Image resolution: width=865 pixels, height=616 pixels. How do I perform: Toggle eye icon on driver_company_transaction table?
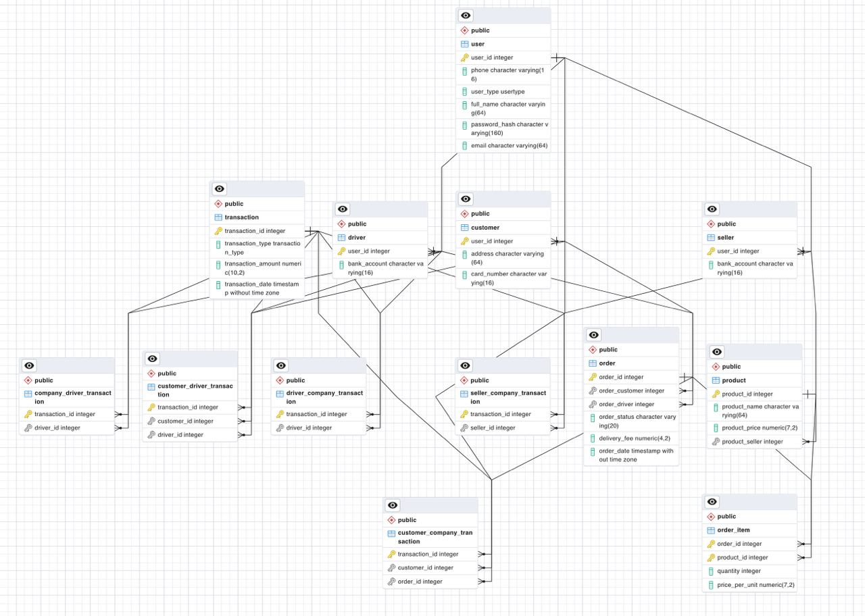pyautogui.click(x=280, y=365)
